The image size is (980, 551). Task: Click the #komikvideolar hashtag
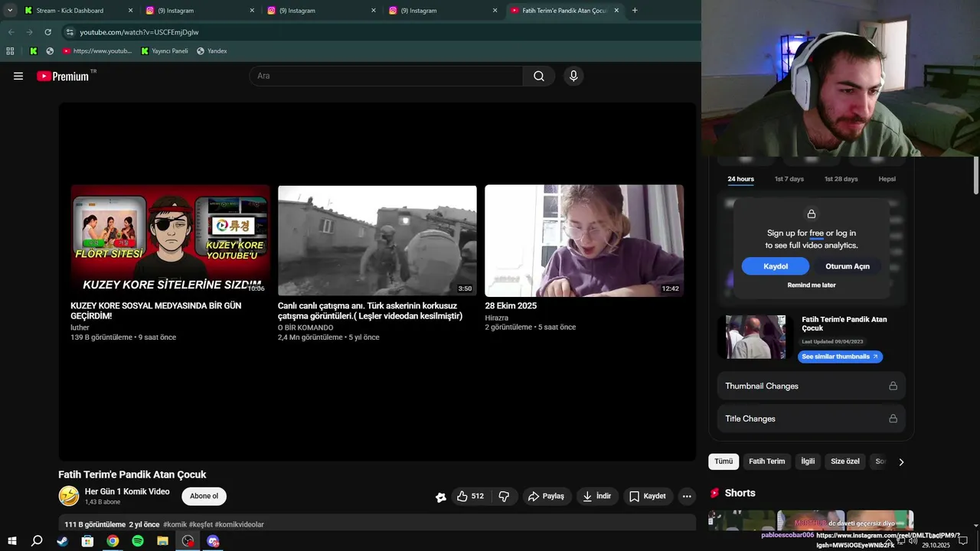[239, 524]
